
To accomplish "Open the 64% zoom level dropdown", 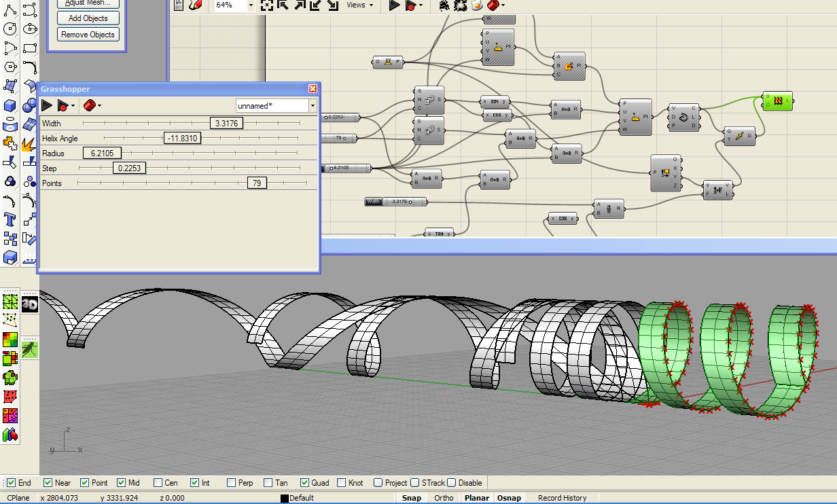I will click(x=250, y=5).
